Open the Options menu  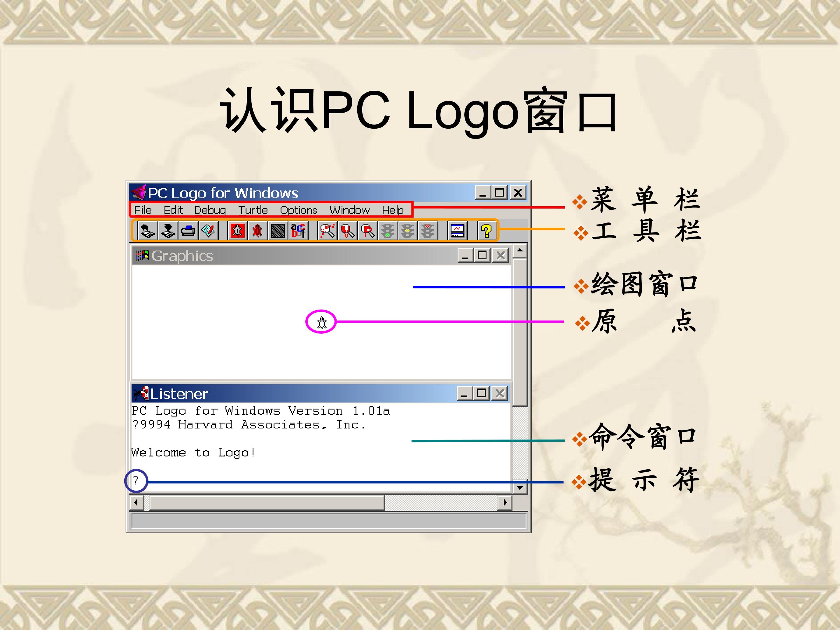[x=298, y=210]
